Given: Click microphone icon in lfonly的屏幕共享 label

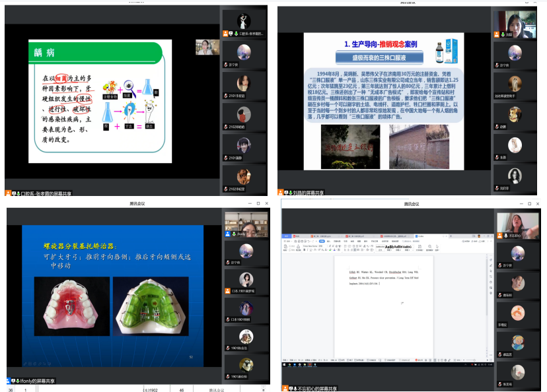Looking at the screenshot, I should pos(18,381).
